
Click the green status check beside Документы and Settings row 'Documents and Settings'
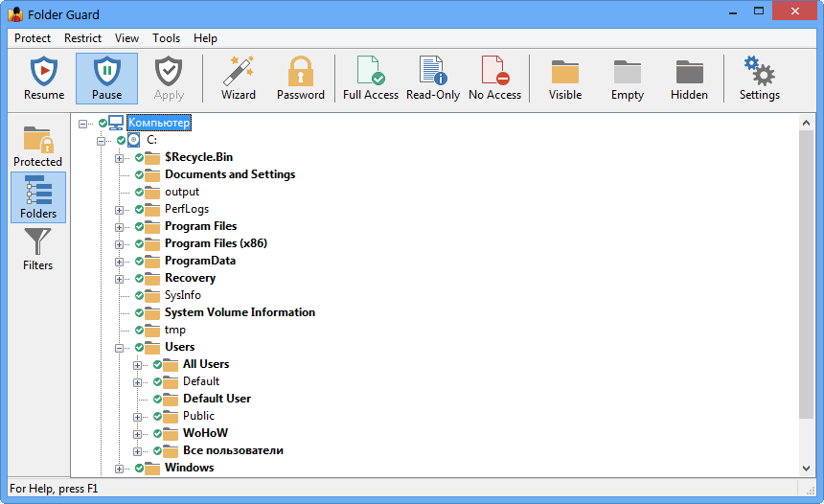pos(139,174)
